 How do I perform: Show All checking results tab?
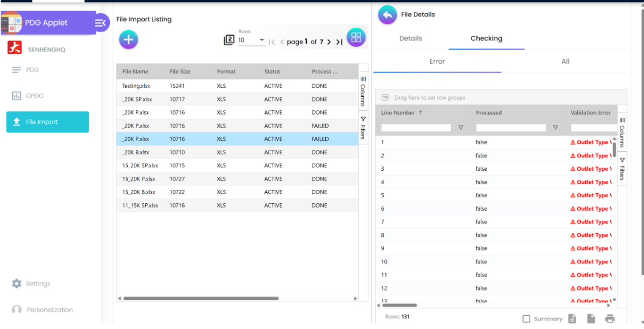coord(565,62)
